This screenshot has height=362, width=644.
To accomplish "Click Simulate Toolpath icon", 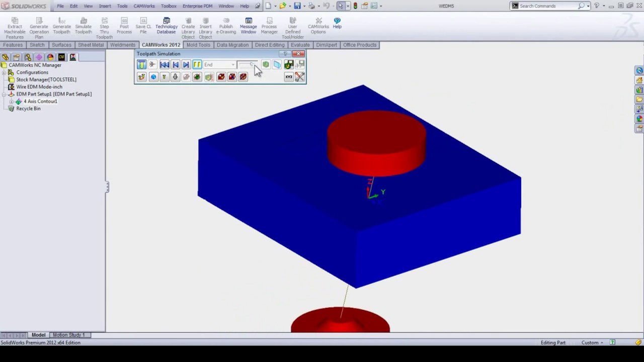I will 84,21.
